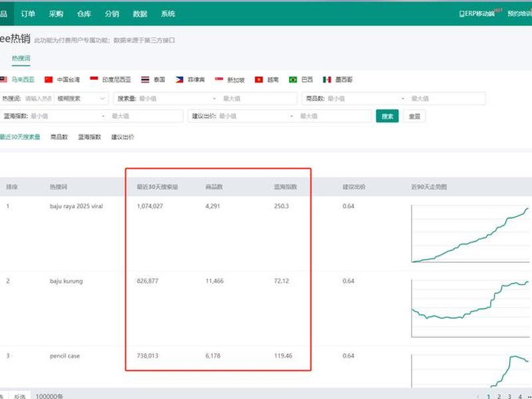Open the 采购 menu
The width and height of the screenshot is (532, 399).
pyautogui.click(x=56, y=13)
